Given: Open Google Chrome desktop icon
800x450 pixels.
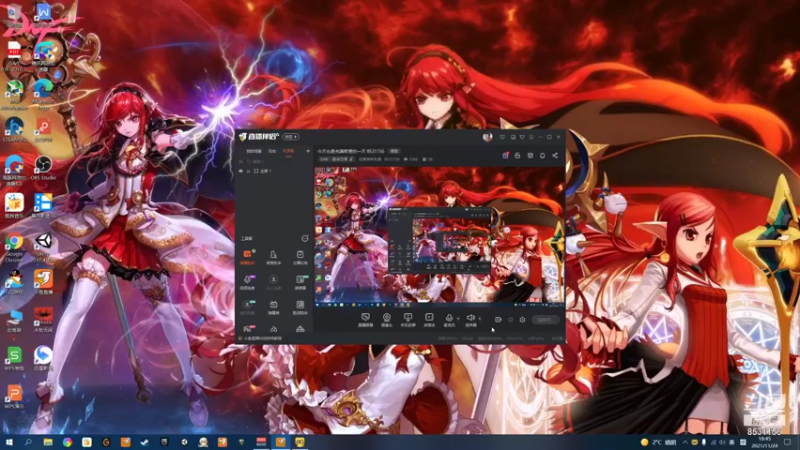Looking at the screenshot, I should [14, 247].
